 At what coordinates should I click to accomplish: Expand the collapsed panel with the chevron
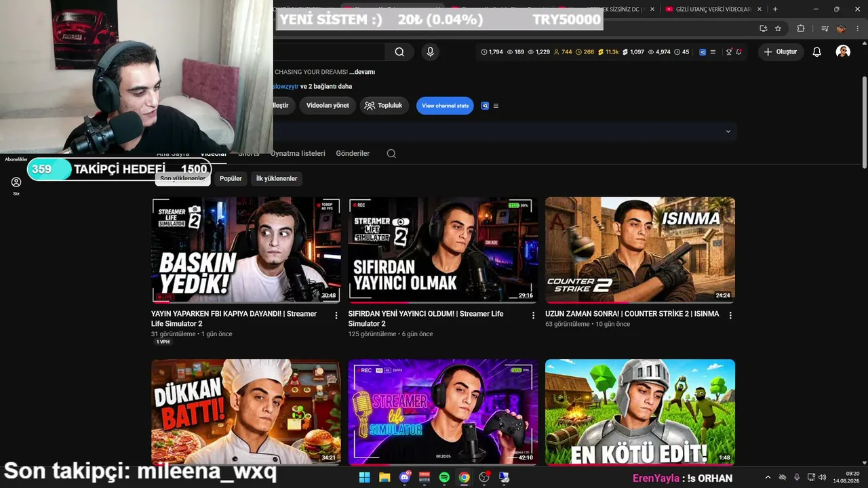pos(728,131)
